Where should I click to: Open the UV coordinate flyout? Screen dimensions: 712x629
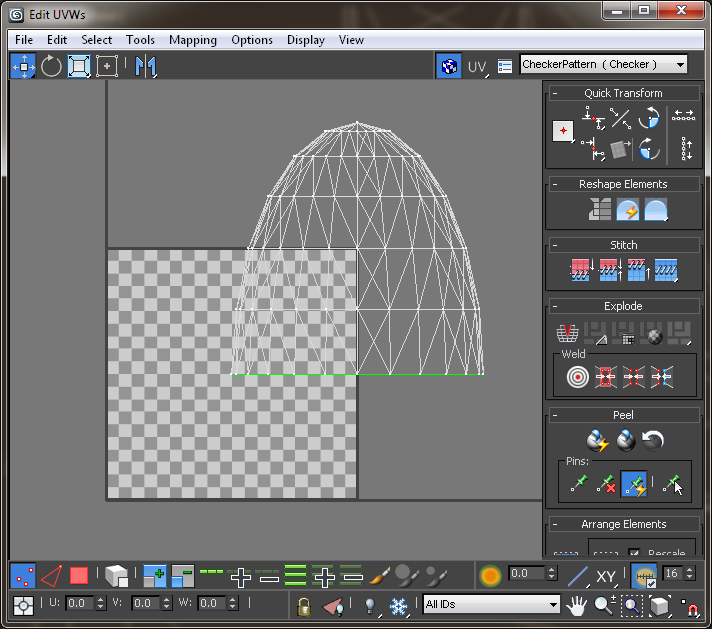(x=479, y=67)
